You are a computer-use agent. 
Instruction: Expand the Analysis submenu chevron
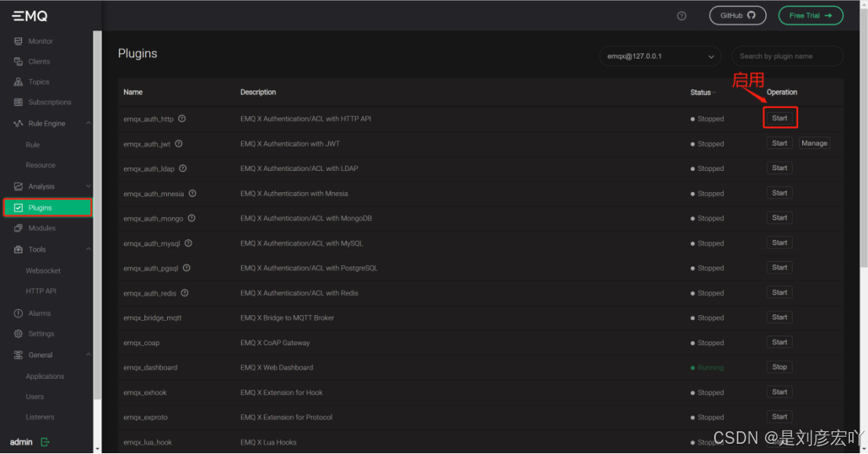88,187
